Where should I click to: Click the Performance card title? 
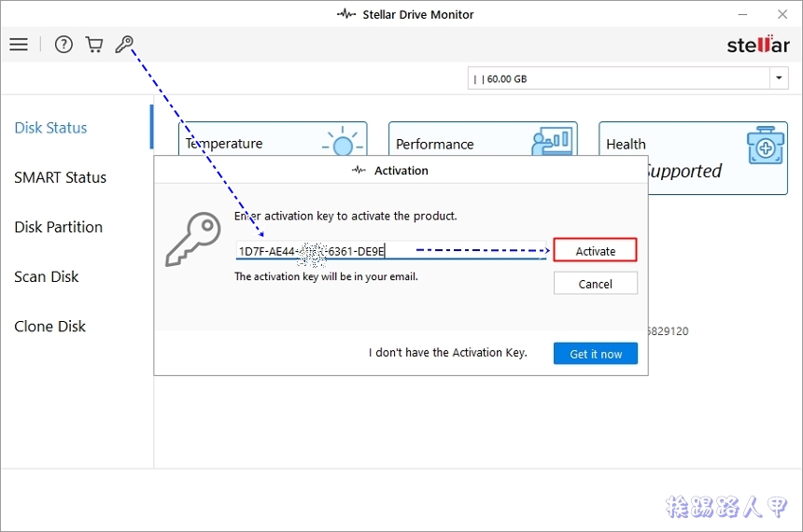coord(435,145)
